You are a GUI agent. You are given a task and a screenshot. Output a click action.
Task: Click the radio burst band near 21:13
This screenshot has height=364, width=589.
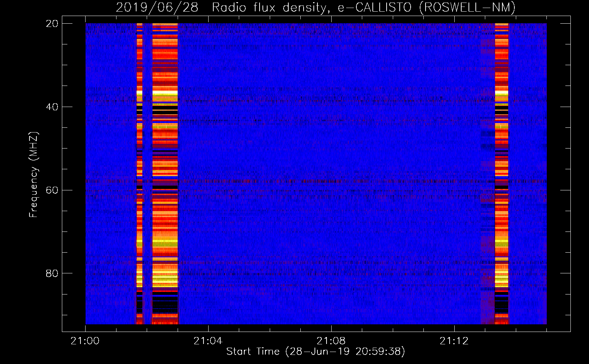point(502,174)
